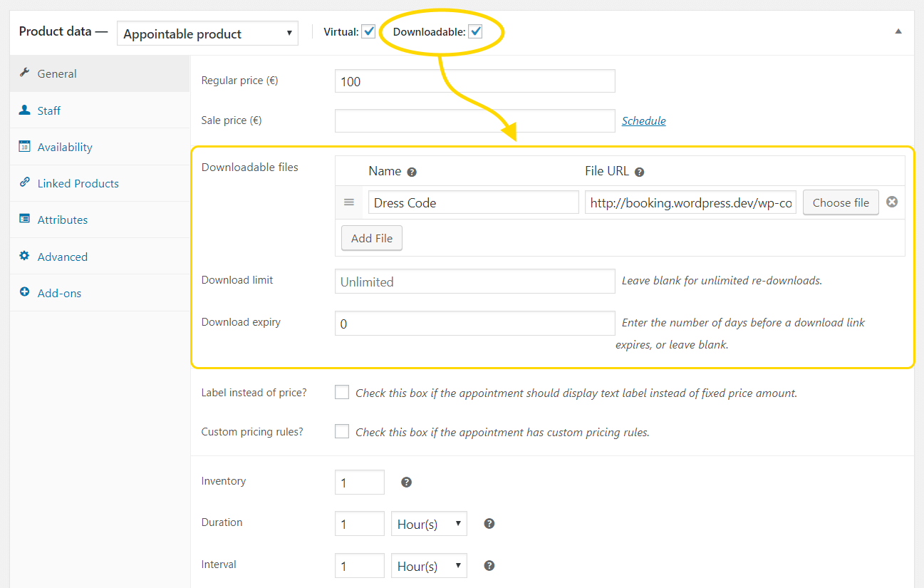
Task: Click the Regular price field showing 100
Action: (x=475, y=81)
